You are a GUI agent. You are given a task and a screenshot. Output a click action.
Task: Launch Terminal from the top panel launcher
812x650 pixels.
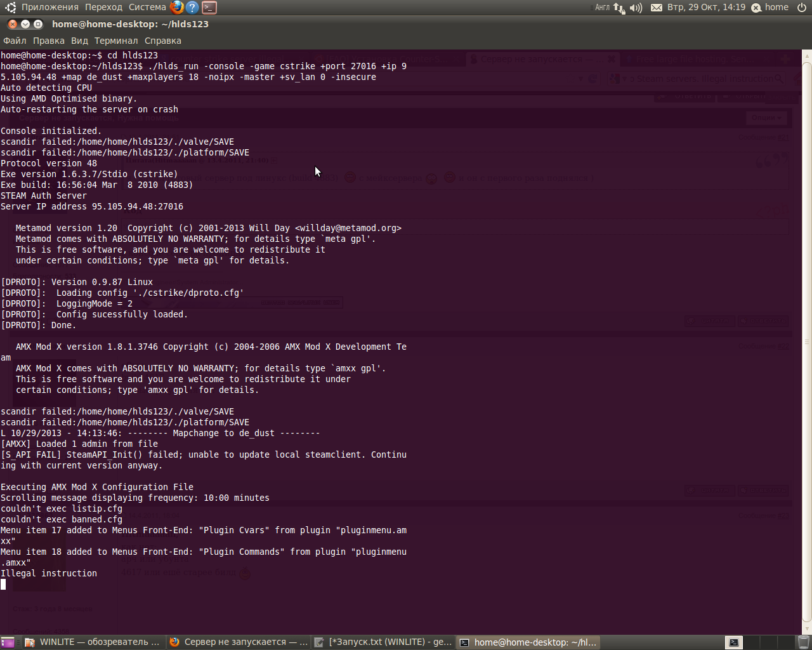click(x=209, y=8)
